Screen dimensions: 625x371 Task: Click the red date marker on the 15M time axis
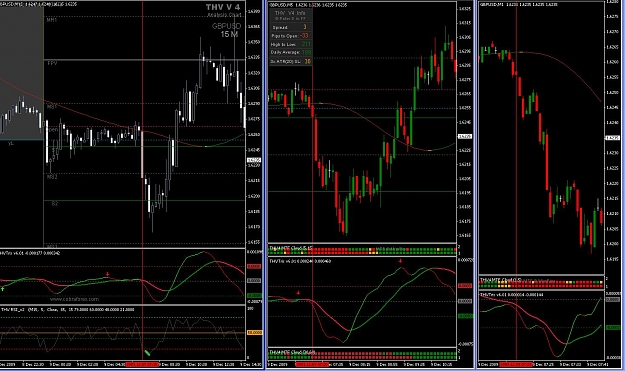coord(142,364)
